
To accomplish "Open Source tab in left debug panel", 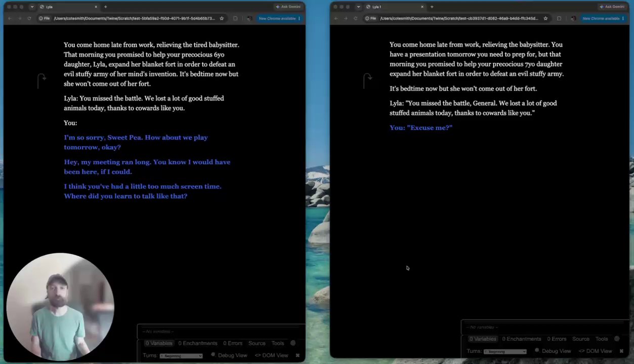I will point(257,343).
